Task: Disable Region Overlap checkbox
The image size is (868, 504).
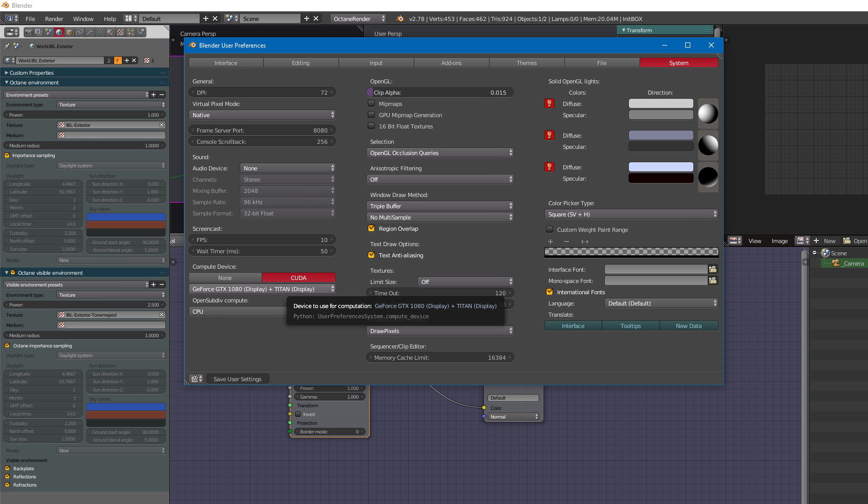Action: coord(372,228)
